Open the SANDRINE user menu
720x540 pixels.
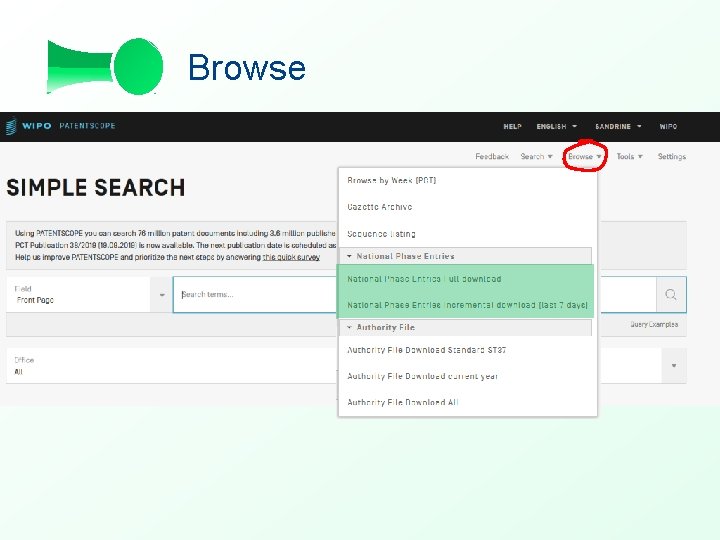pos(618,126)
